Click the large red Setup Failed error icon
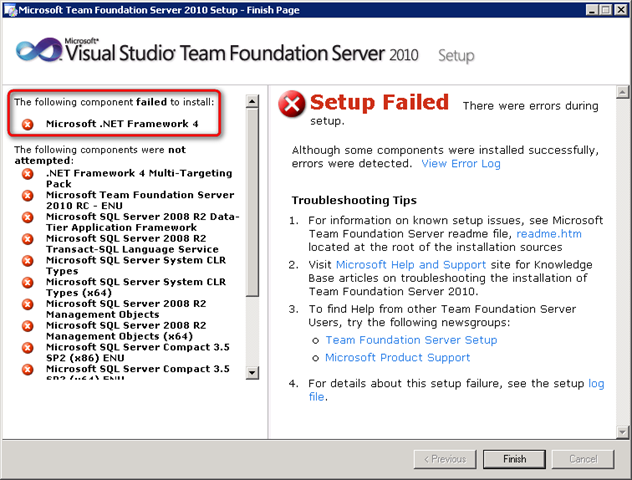The width and height of the screenshot is (632, 480). point(292,104)
